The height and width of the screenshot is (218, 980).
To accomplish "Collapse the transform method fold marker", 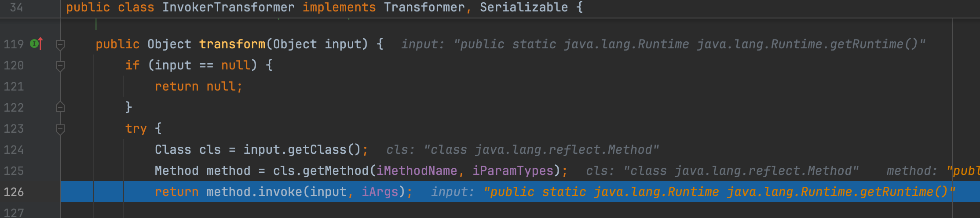I will point(60,44).
